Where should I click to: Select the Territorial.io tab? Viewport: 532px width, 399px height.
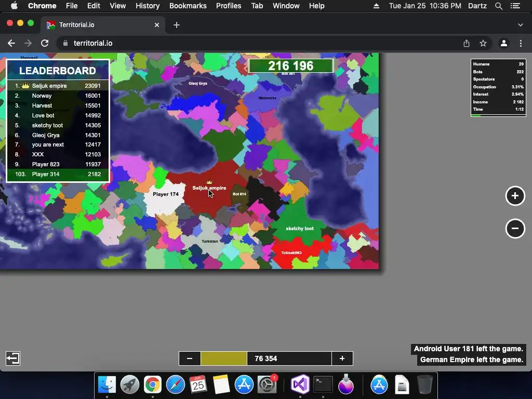point(103,25)
